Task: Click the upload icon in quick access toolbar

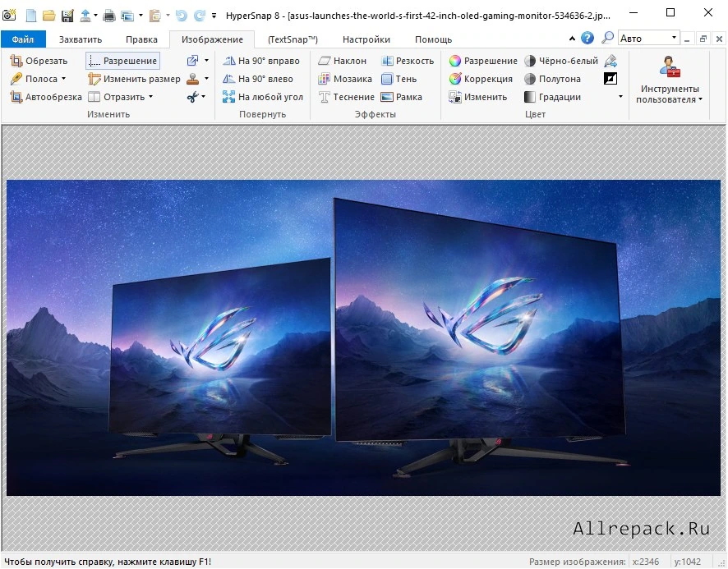Action: click(85, 16)
